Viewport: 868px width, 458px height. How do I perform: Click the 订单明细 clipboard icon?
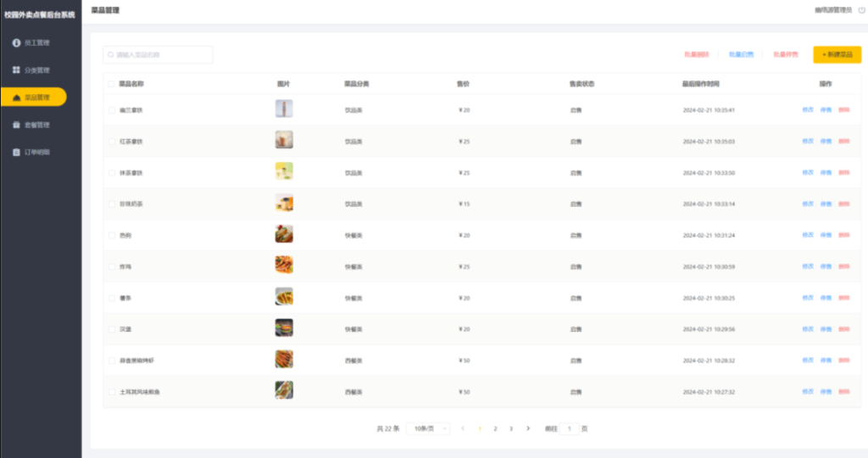pos(16,153)
